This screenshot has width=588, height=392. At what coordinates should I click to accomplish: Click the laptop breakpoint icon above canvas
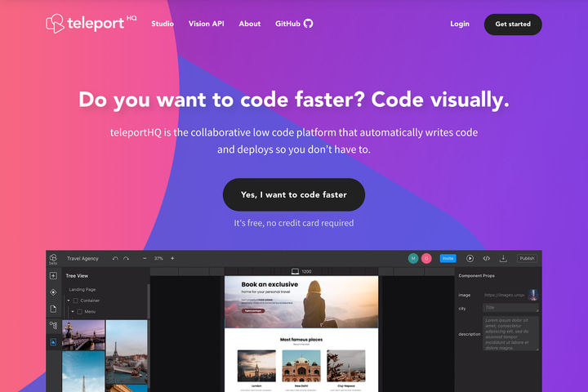pyautogui.click(x=295, y=271)
